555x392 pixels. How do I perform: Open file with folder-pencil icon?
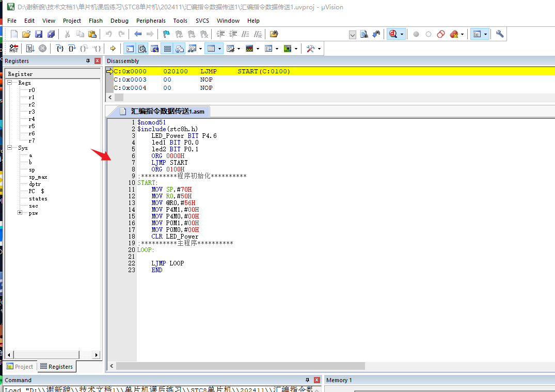point(274,34)
